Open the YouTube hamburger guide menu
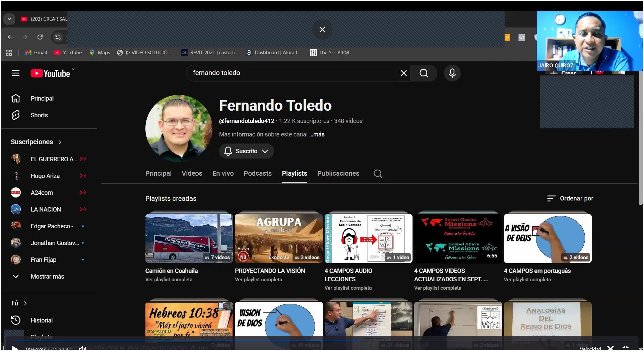Screen dimensions: 644x351 coord(16,73)
